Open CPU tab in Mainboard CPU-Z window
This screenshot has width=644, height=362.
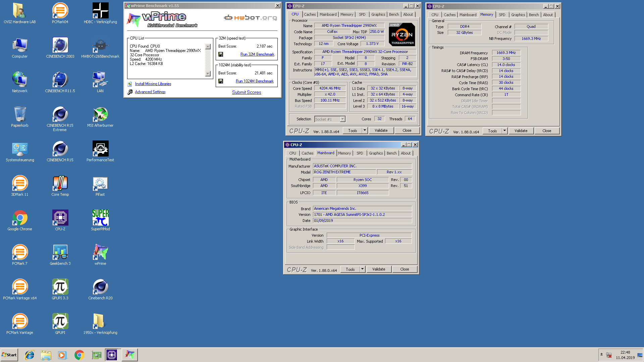tap(293, 153)
